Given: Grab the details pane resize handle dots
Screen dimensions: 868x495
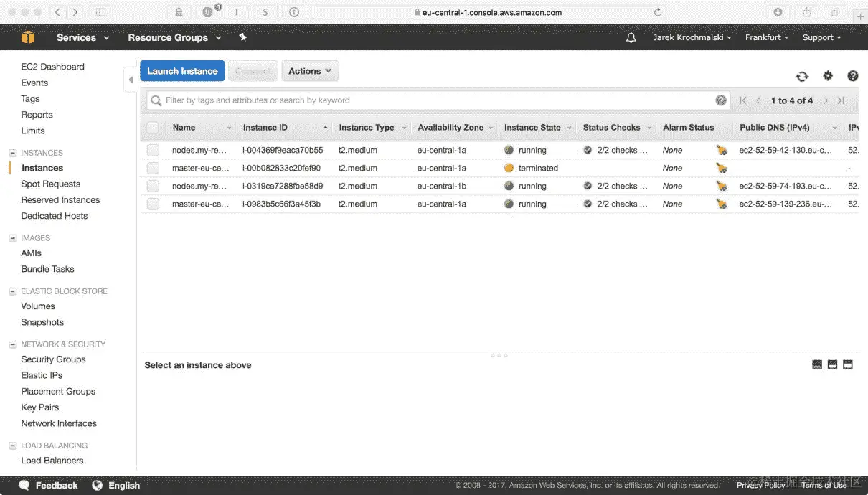Looking at the screenshot, I should tap(499, 355).
